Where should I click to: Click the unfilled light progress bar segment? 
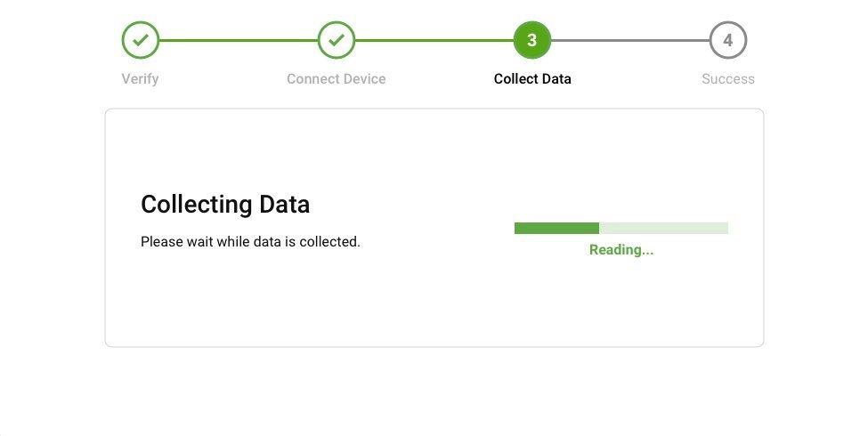click(663, 229)
